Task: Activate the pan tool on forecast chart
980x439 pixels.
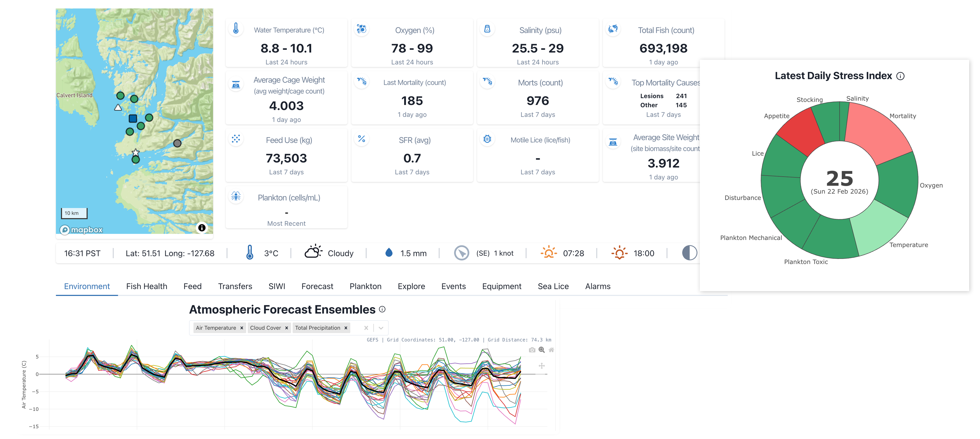Action: click(x=542, y=366)
